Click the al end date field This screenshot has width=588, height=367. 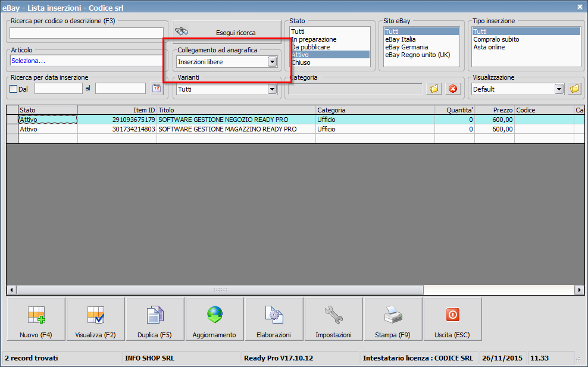(x=120, y=89)
